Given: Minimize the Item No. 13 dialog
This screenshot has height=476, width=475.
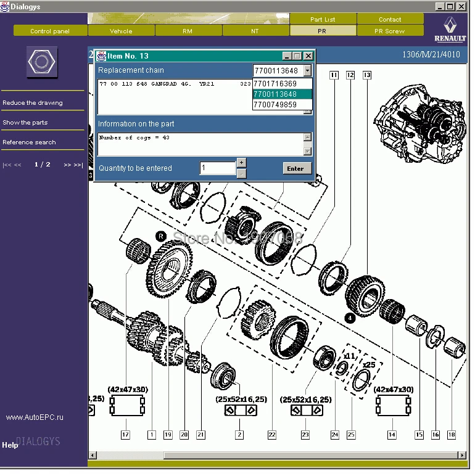Looking at the screenshot, I should [287, 56].
